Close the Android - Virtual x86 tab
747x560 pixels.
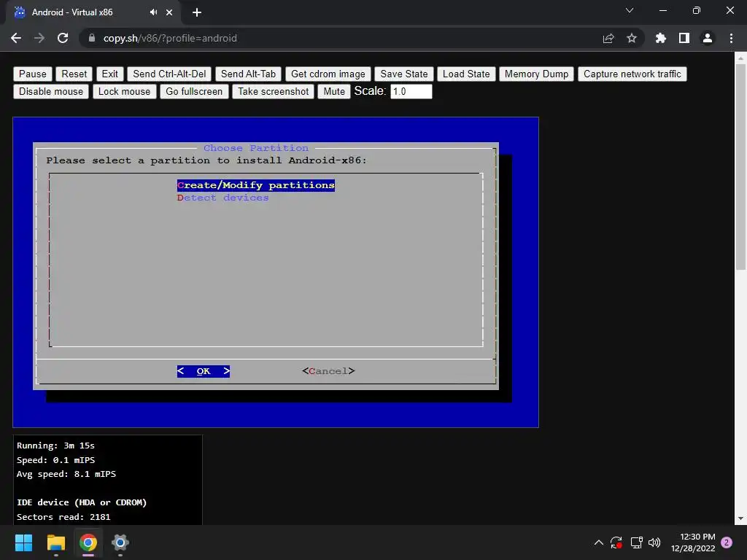coord(169,12)
